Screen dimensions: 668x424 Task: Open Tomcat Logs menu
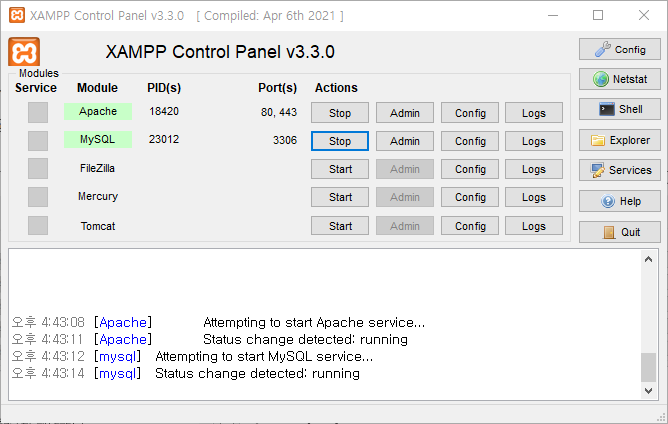pos(534,226)
